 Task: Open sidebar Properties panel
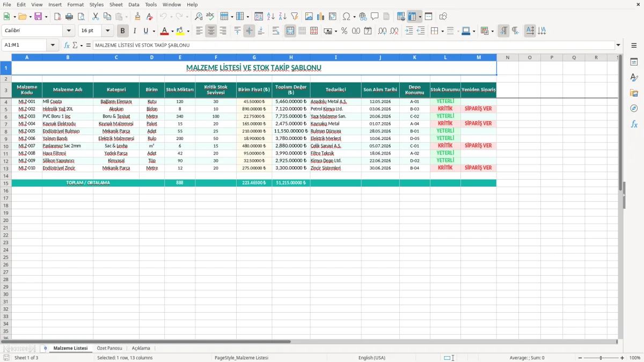pos(634,62)
